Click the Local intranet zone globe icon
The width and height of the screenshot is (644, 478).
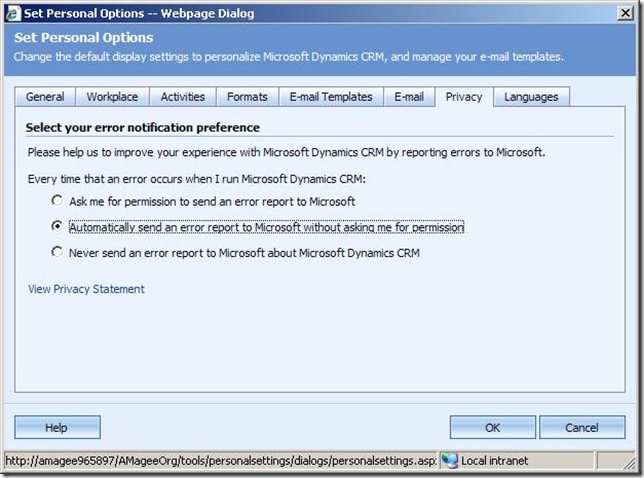coord(450,461)
